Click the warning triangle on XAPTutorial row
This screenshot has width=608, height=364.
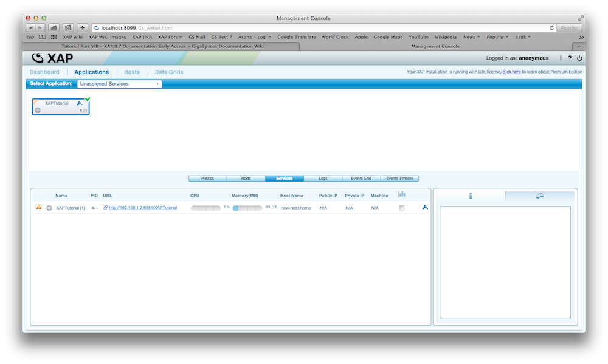(39, 207)
